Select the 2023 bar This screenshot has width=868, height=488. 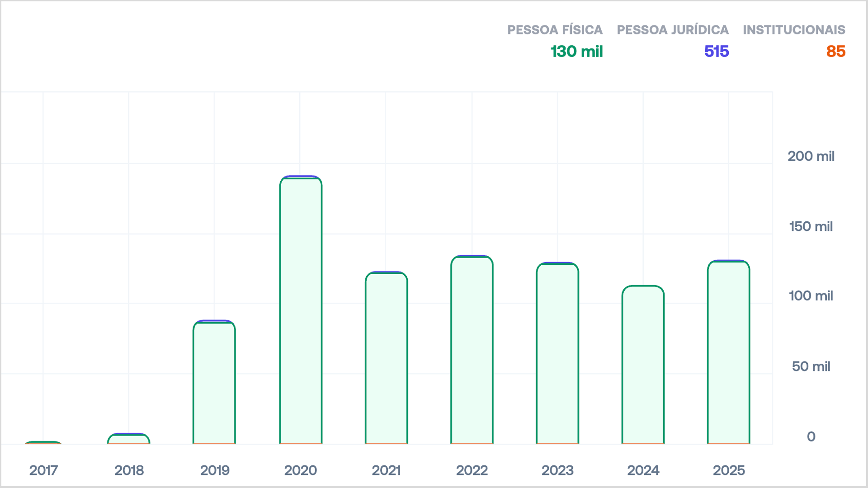pyautogui.click(x=557, y=353)
